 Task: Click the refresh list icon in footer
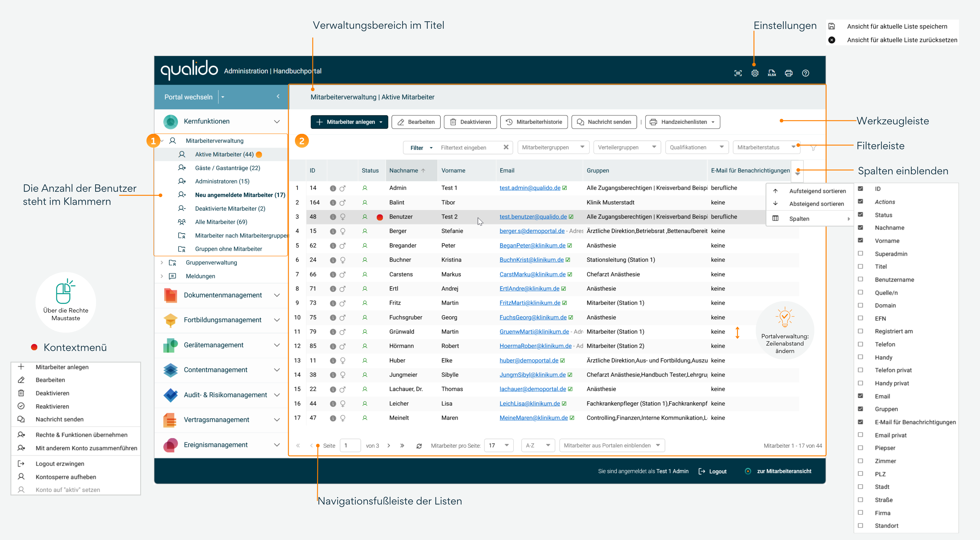click(419, 446)
